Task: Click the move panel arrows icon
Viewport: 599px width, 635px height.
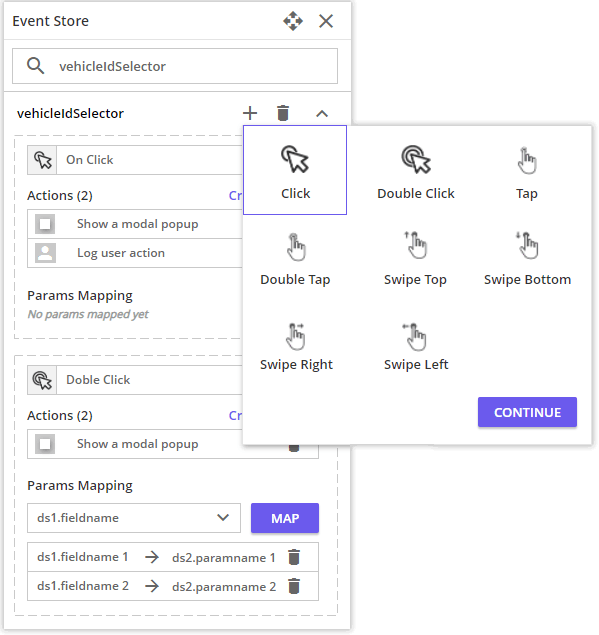Action: (x=293, y=21)
